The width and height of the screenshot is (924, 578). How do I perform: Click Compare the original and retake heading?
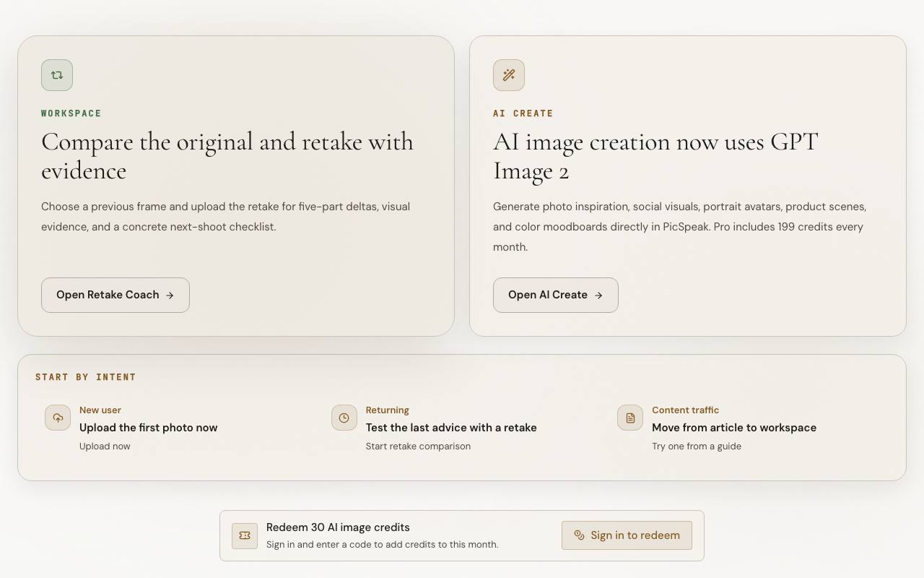[x=227, y=156]
